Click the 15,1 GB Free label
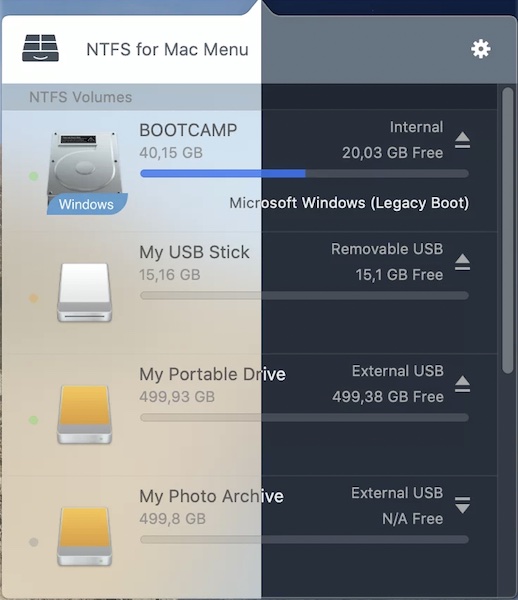518x600 pixels. tap(399, 275)
